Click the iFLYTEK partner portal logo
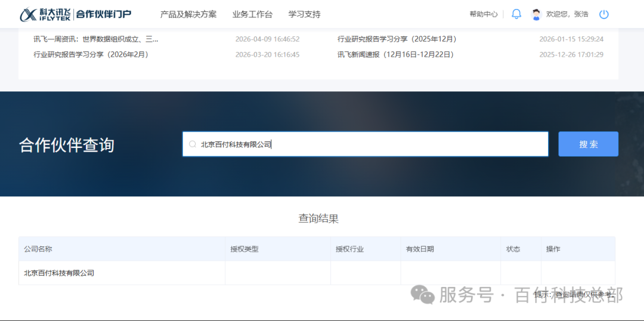The width and height of the screenshot is (644, 321). [76, 14]
